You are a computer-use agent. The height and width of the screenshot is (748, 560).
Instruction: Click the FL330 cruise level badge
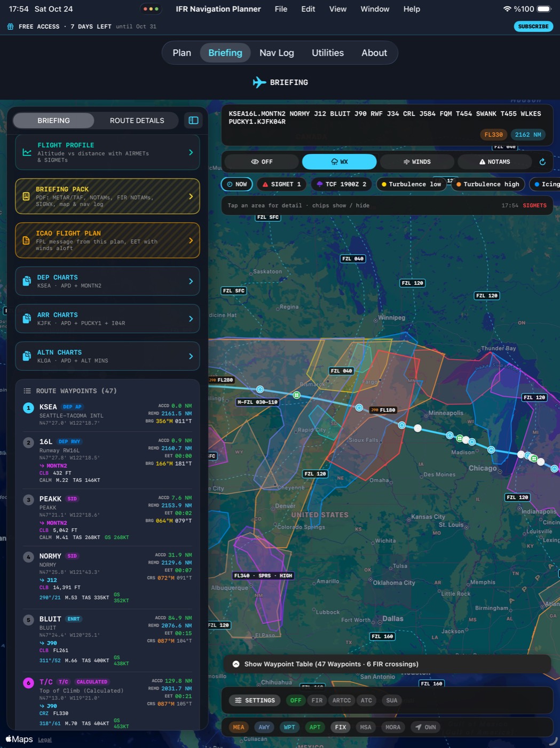coord(493,135)
